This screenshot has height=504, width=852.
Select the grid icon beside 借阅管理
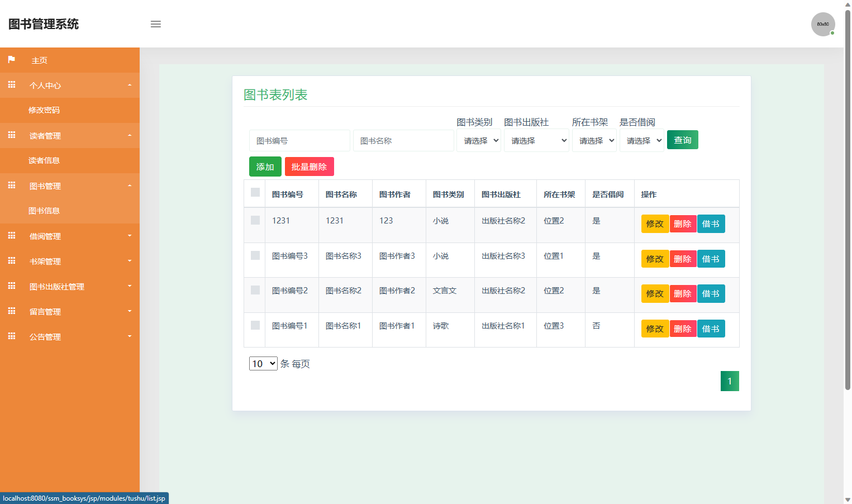tap(11, 236)
